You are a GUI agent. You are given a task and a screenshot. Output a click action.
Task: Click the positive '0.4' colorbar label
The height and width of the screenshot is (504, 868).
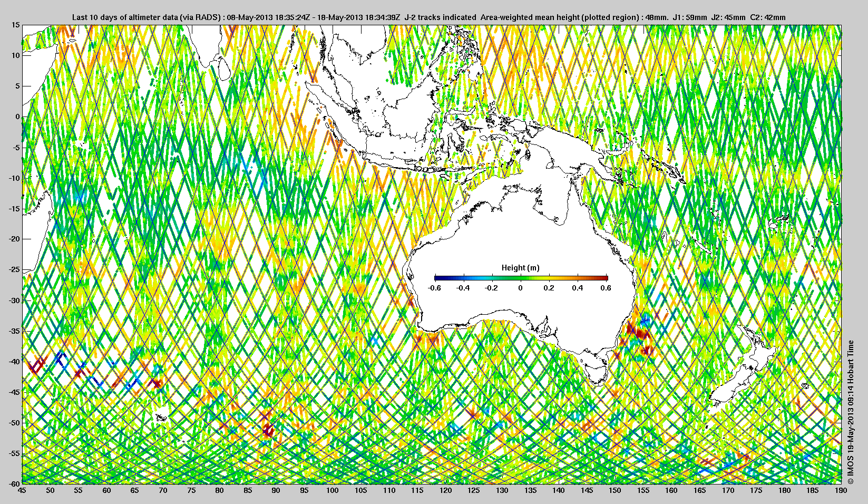coord(578,288)
